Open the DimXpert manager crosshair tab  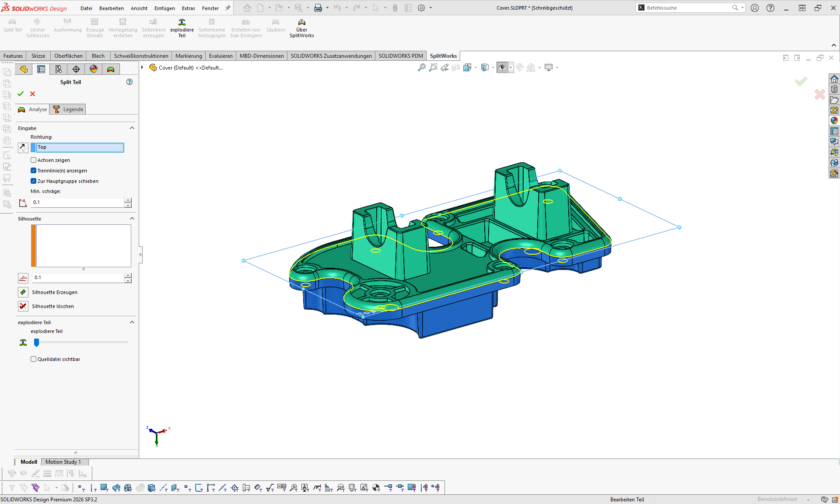76,69
